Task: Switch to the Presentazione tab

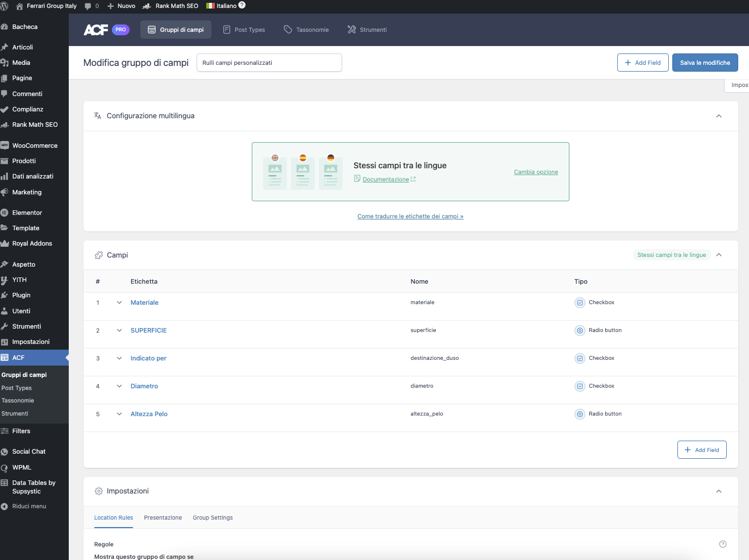Action: pyautogui.click(x=163, y=517)
